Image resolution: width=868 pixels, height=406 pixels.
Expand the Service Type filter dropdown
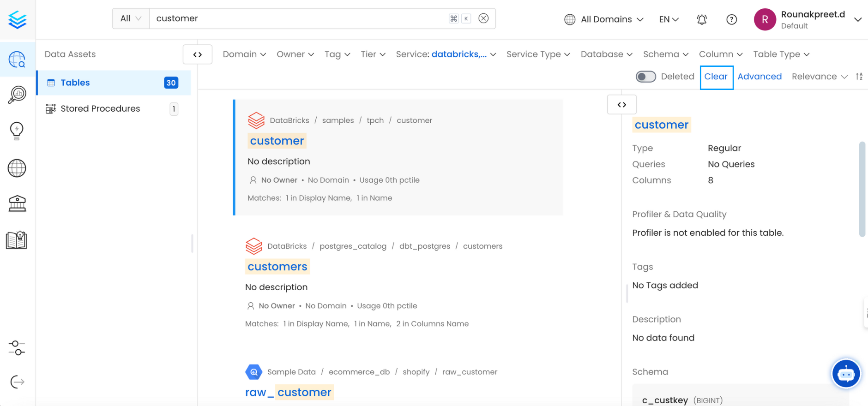point(538,54)
